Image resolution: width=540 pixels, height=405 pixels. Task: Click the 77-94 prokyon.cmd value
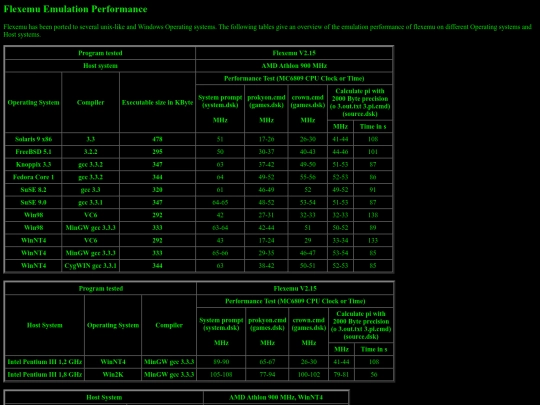point(267,375)
